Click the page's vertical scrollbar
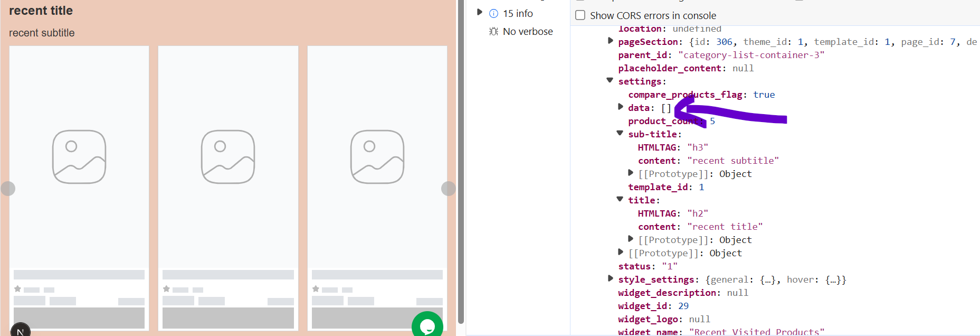Image resolution: width=980 pixels, height=336 pixels. (461, 162)
